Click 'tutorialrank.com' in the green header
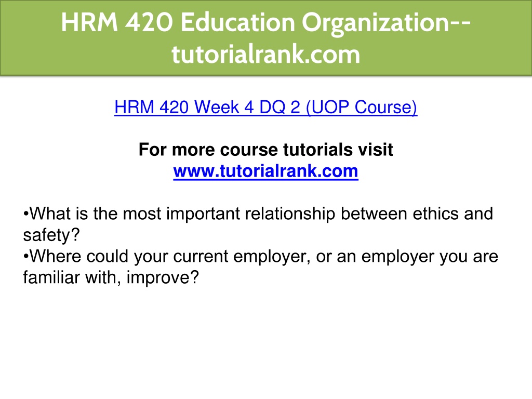Image resolution: width=532 pixels, height=399 pixels. point(265,54)
